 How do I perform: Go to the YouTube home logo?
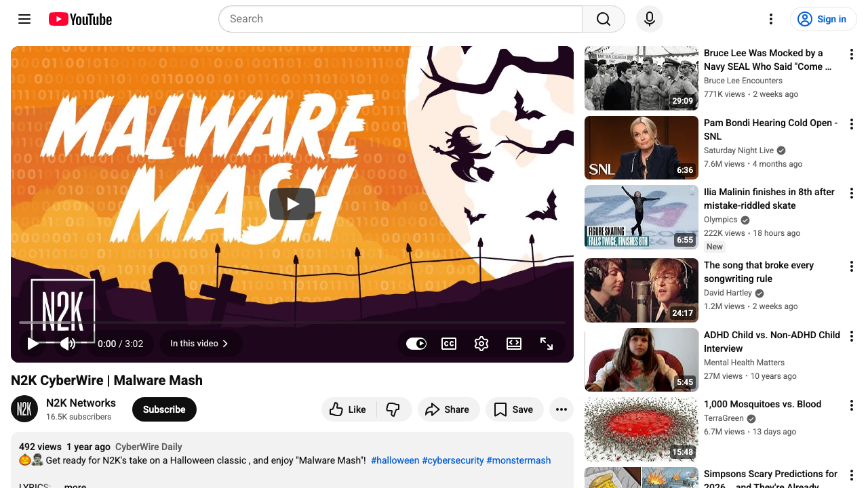point(80,19)
